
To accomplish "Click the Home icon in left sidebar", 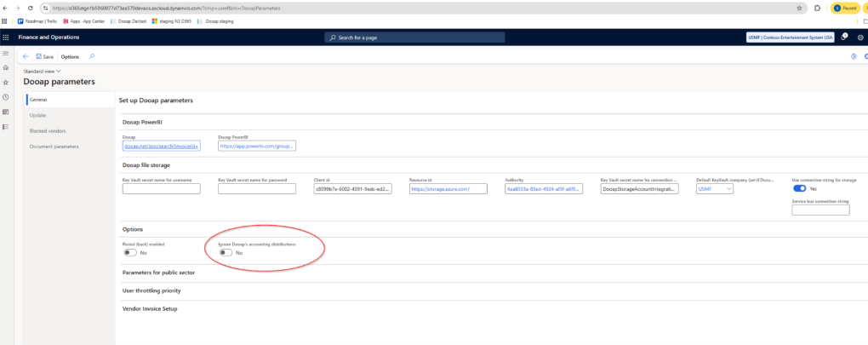I will click(x=6, y=67).
